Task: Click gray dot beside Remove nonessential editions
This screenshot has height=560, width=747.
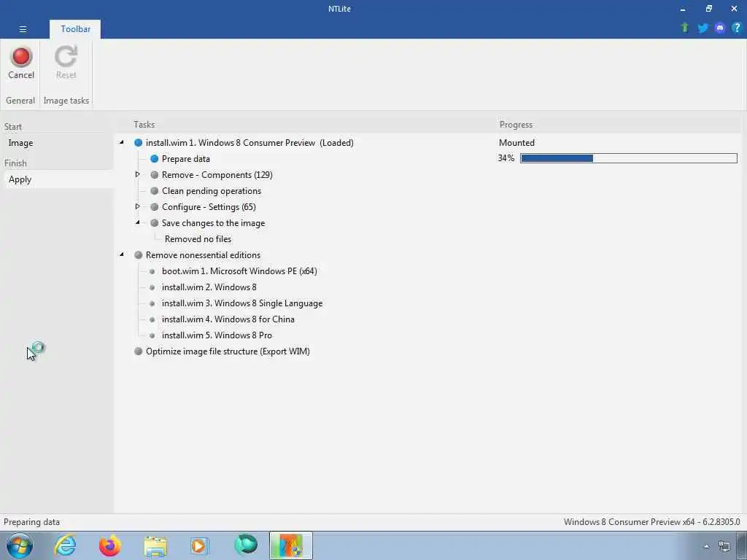Action: click(138, 255)
